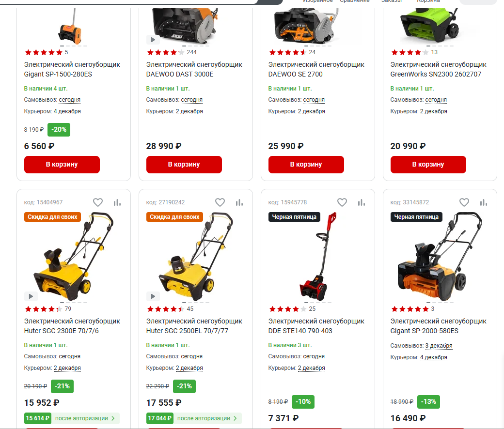Open pickup date 'сегодня' for DAEWOO SE 2700
This screenshot has height=429, width=504.
[314, 100]
